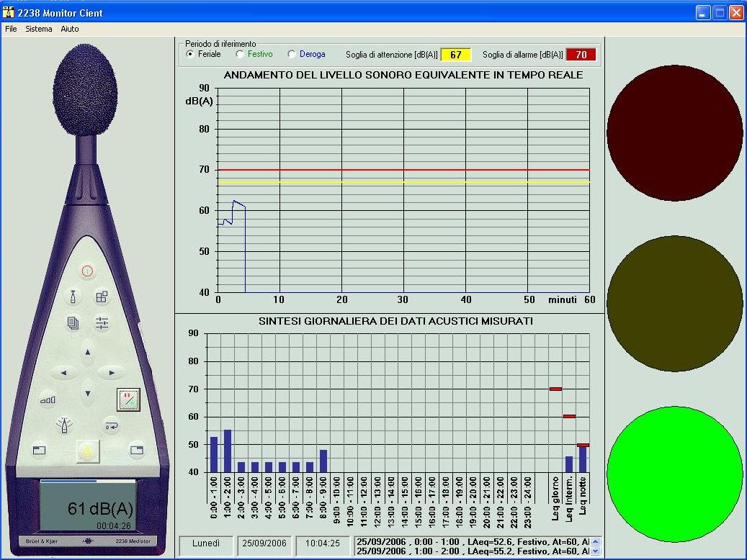Click the 2238 Monitor app icon in title bar
This screenshot has width=747, height=560.
coord(8,12)
